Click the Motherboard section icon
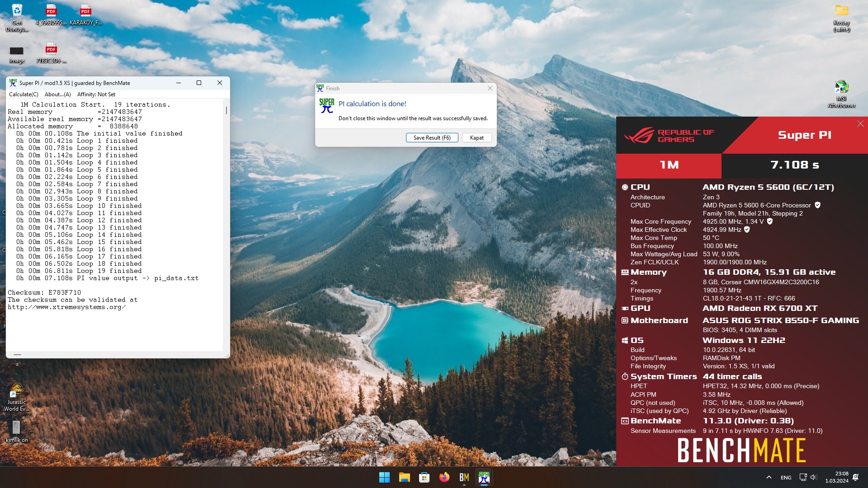The height and width of the screenshot is (488, 868). (x=625, y=320)
